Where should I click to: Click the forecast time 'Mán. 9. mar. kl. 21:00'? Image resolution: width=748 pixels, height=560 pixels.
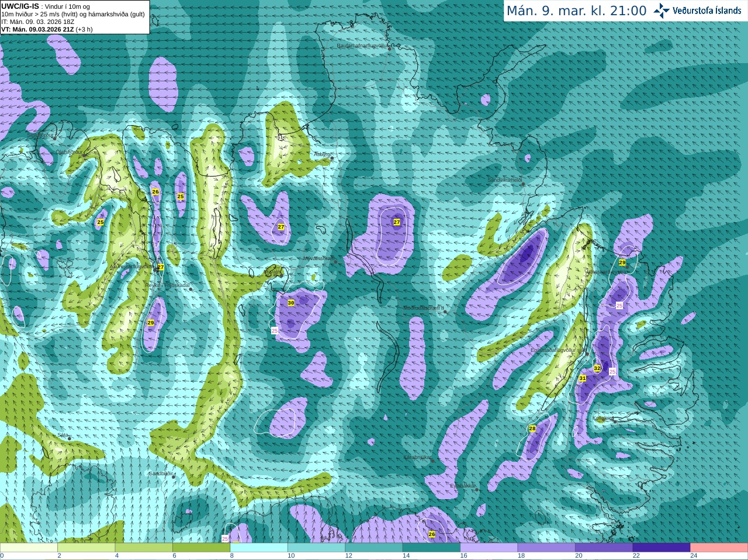click(x=576, y=11)
